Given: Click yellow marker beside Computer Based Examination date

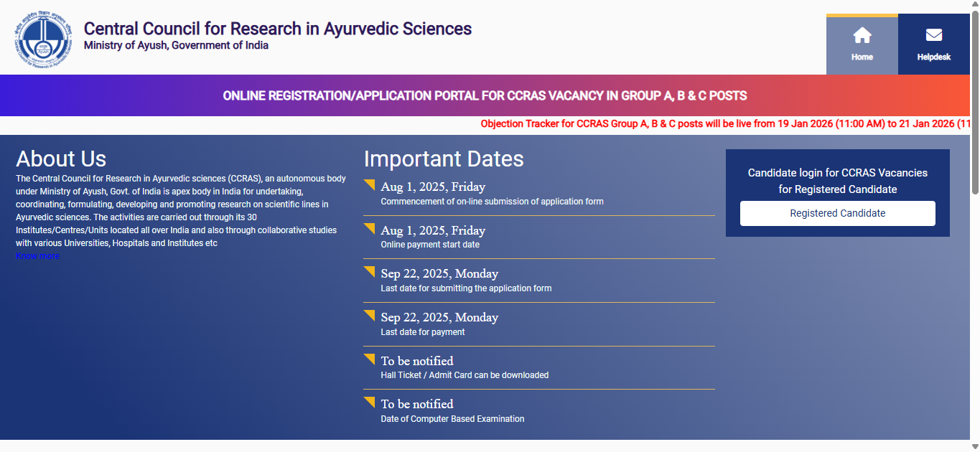Looking at the screenshot, I should [370, 402].
